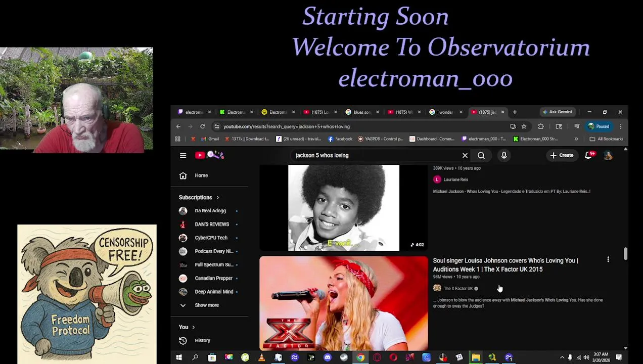This screenshot has height=364, width=643.
Task: Click the search magnifier button
Action: click(x=481, y=155)
